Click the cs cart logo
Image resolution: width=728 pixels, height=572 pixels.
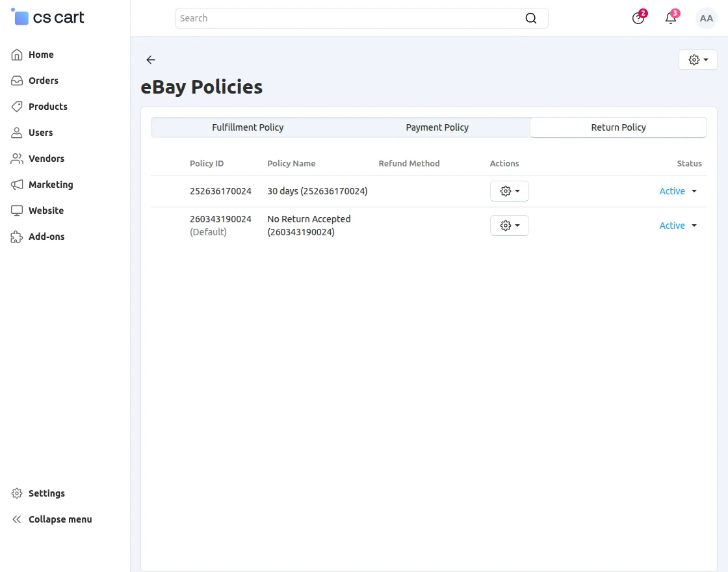point(47,17)
